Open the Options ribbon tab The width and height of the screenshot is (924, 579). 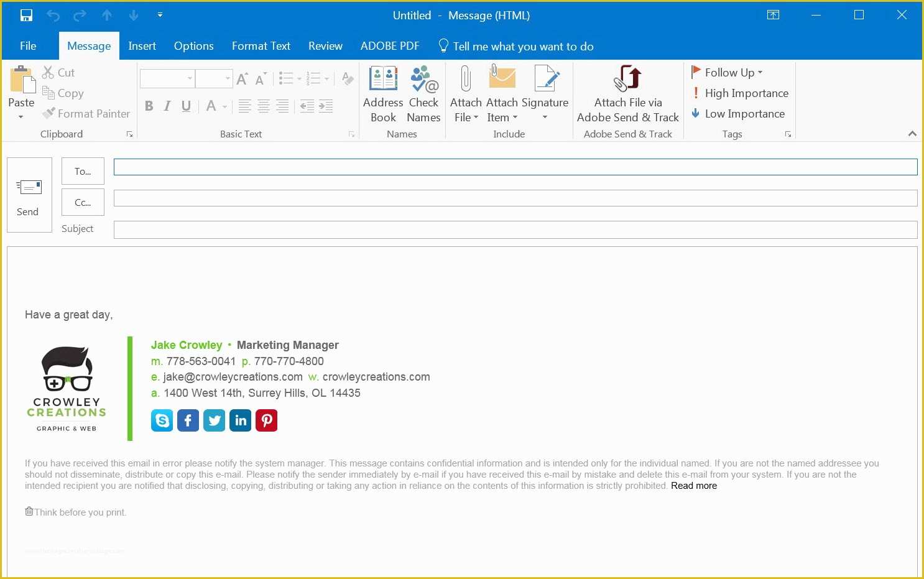(x=193, y=46)
